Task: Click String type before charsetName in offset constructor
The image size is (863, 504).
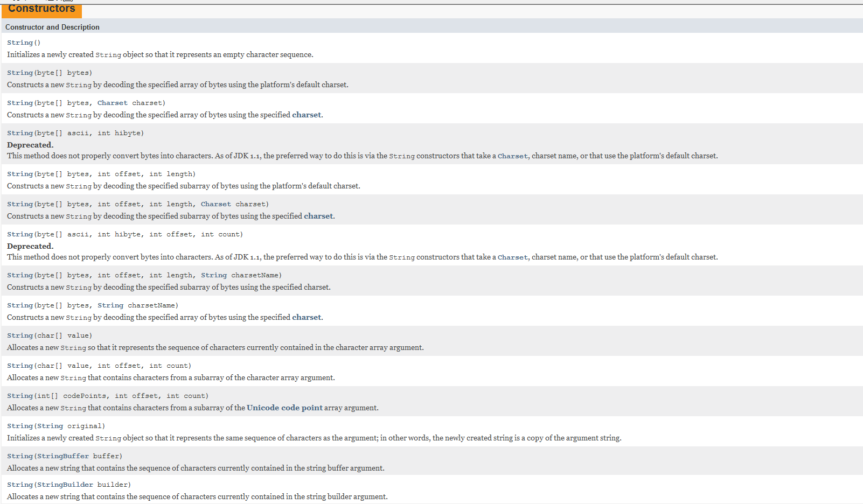Action: (214, 275)
